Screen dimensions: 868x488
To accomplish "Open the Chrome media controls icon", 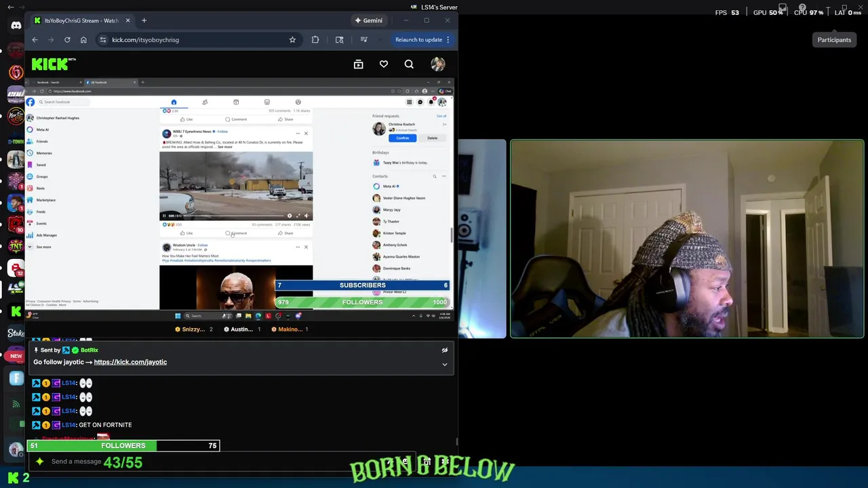I will (363, 39).
